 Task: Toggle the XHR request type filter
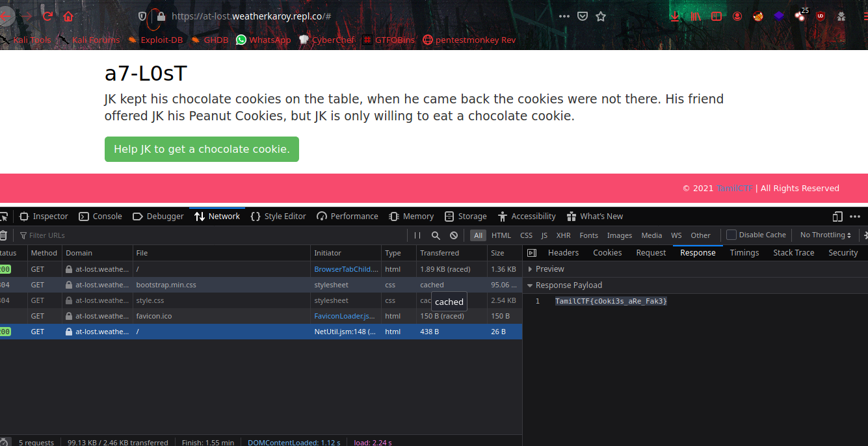tap(563, 235)
